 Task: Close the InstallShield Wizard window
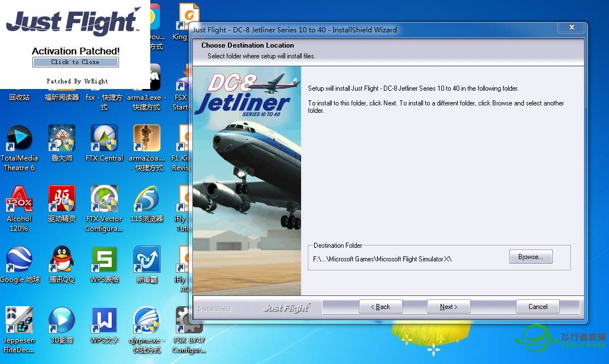(572, 27)
